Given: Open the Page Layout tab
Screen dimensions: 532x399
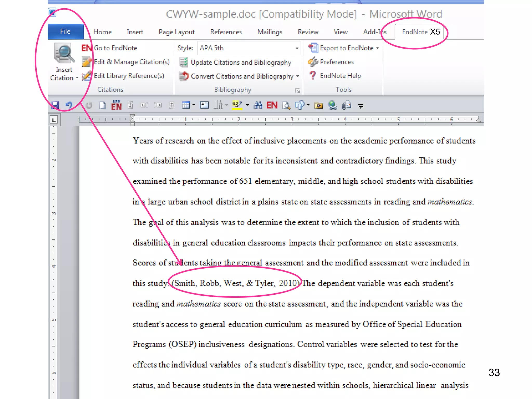Looking at the screenshot, I should click(176, 32).
